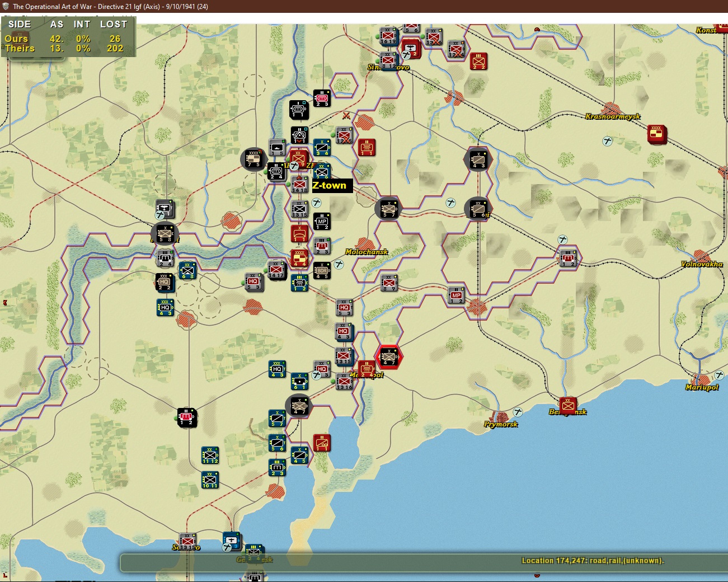
Task: Select the blue III regiment 1-2 below red army
Action: pyautogui.click(x=299, y=283)
